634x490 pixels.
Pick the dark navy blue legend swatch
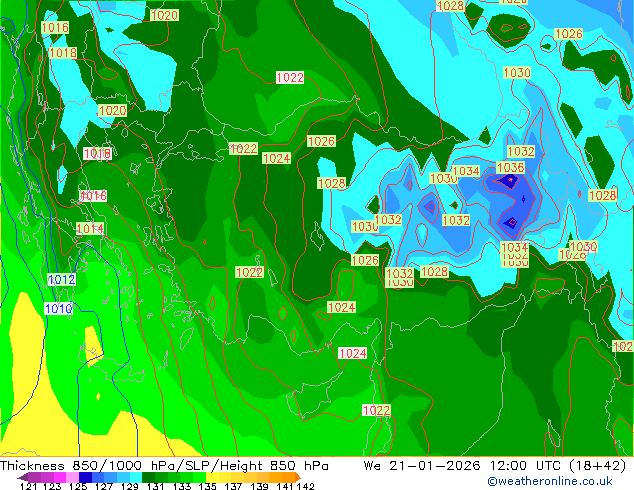tap(85, 477)
